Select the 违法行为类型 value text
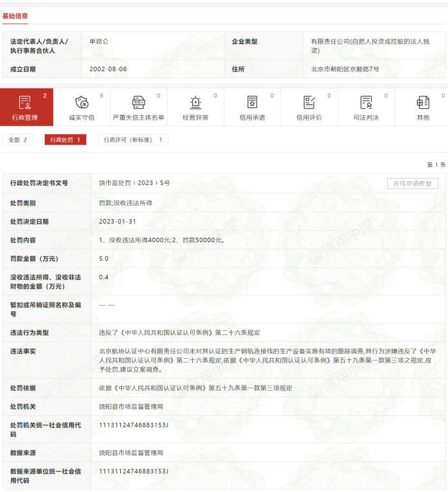This screenshot has height=492, width=448. (180, 332)
